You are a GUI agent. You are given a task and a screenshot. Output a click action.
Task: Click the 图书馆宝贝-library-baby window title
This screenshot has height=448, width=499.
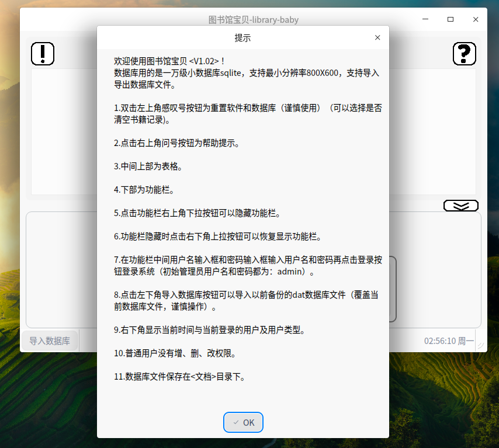click(253, 20)
